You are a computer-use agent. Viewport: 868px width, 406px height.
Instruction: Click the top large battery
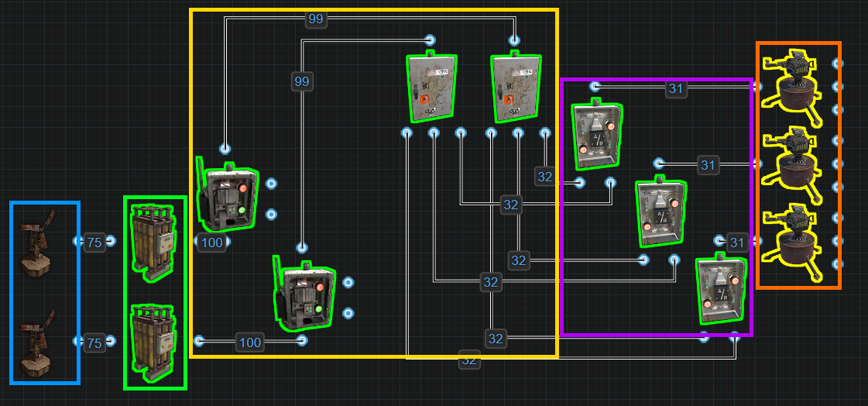click(153, 239)
